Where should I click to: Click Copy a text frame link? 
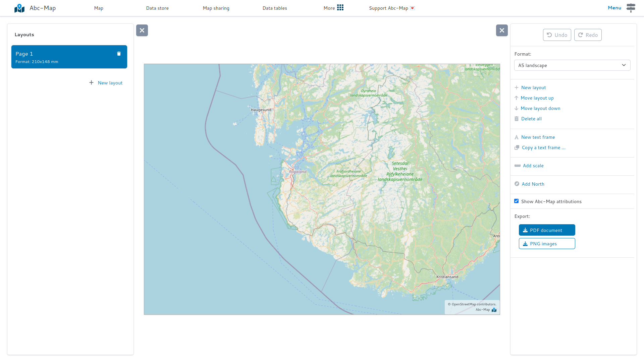pyautogui.click(x=544, y=147)
